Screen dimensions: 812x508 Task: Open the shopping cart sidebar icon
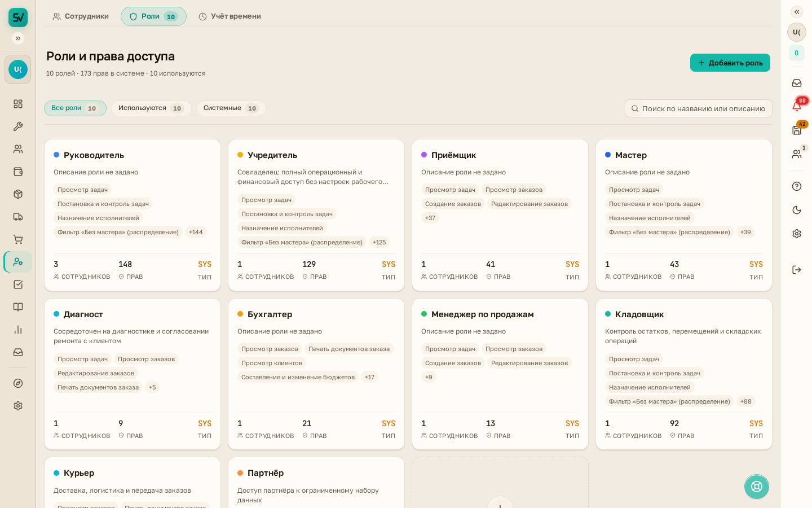[18, 239]
